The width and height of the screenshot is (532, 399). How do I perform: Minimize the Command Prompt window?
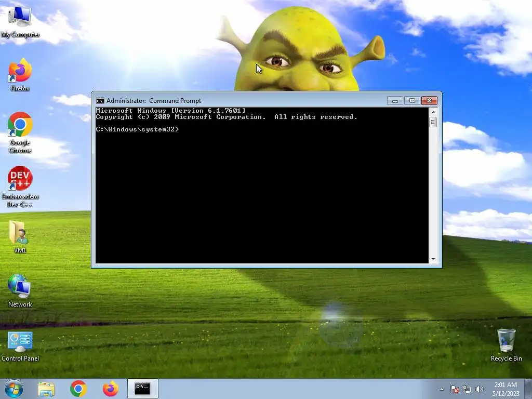pos(395,101)
